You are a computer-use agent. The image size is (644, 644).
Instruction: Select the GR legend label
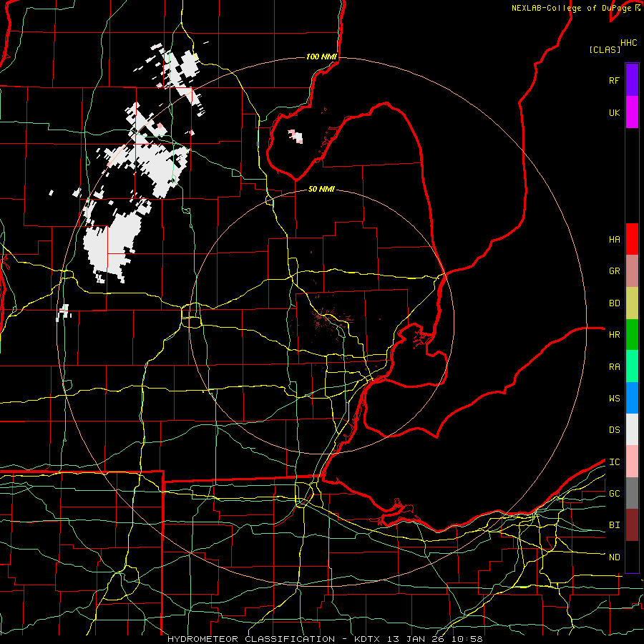click(x=615, y=271)
